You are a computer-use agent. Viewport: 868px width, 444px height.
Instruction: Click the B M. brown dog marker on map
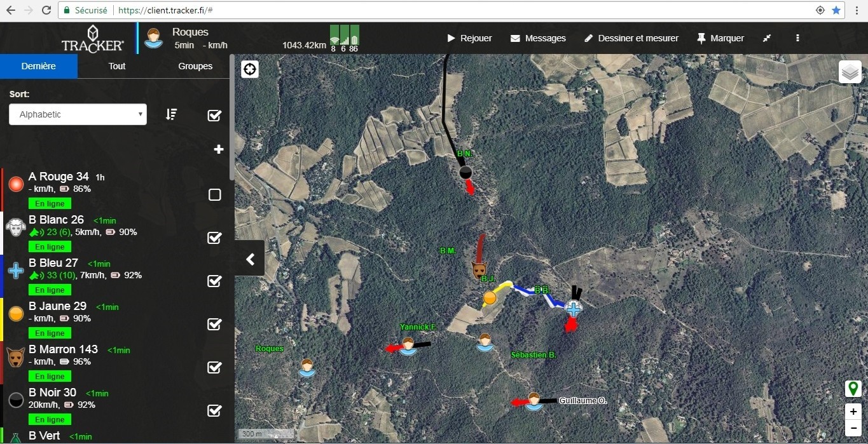pyautogui.click(x=479, y=270)
